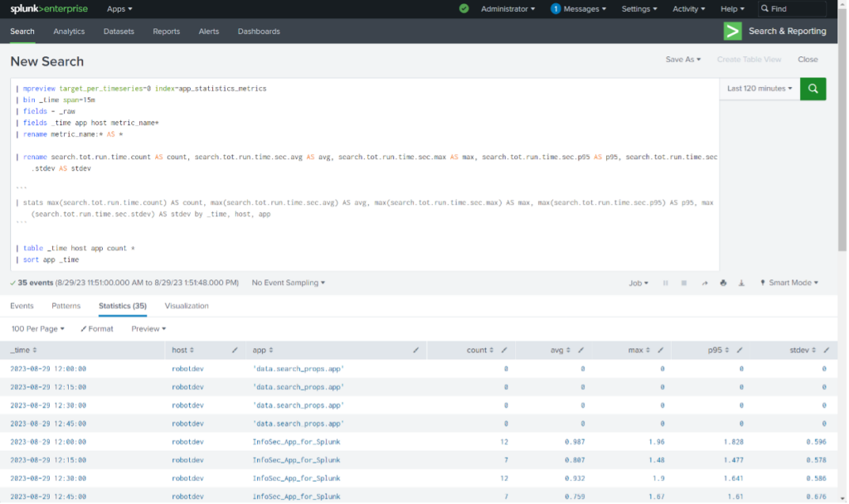Viewport: 849px width, 504px height.
Task: Stop the search job
Action: 683,283
